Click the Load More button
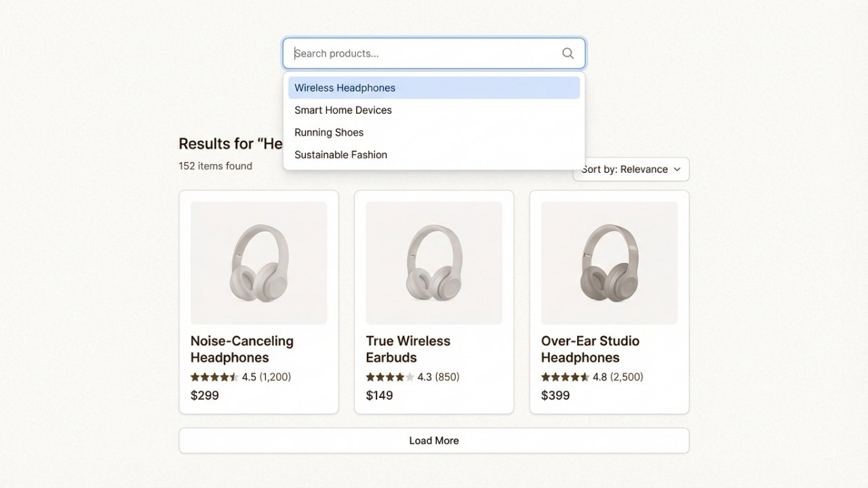 (x=434, y=441)
